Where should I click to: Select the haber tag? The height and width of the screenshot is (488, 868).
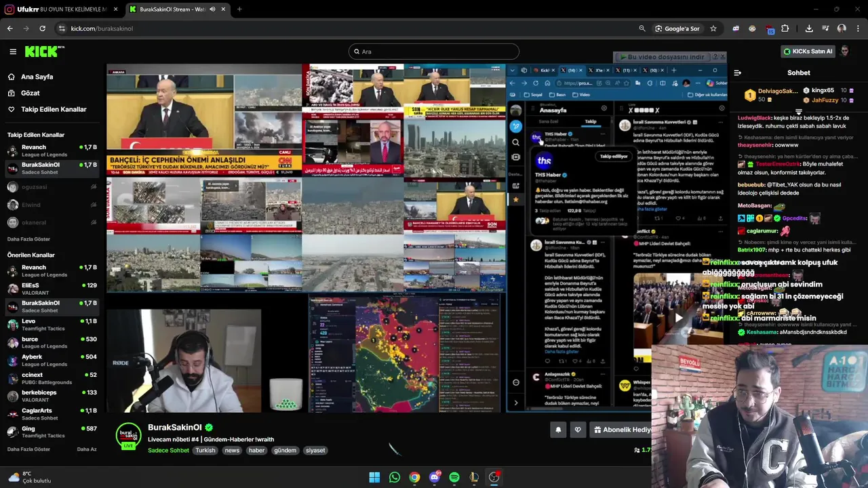[x=256, y=450]
